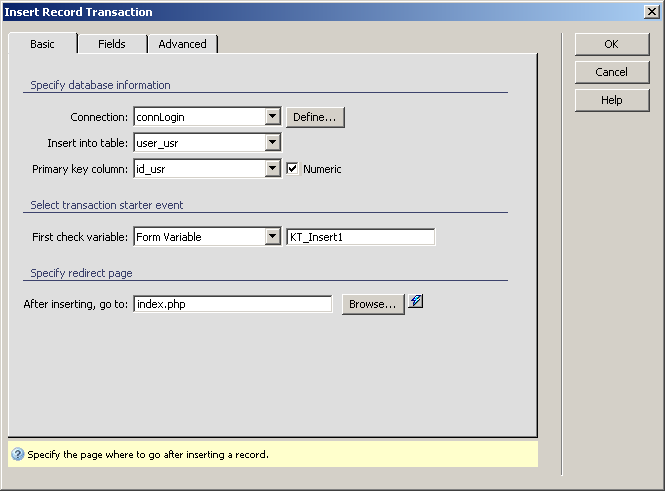Confirm with the OK button

(x=611, y=44)
